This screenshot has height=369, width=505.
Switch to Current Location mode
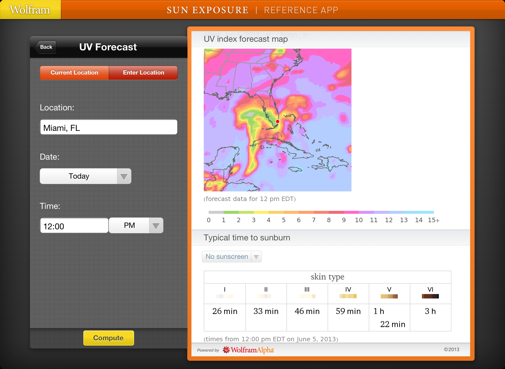[74, 73]
